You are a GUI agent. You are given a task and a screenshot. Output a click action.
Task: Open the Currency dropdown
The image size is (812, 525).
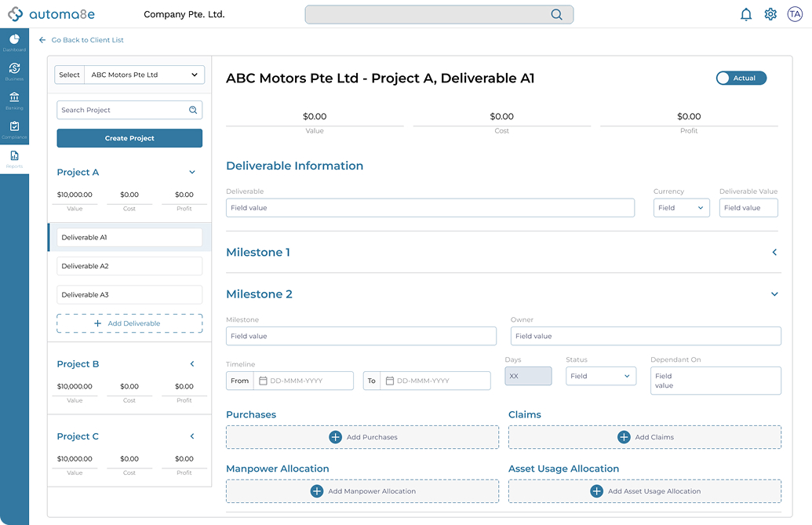[x=681, y=208]
